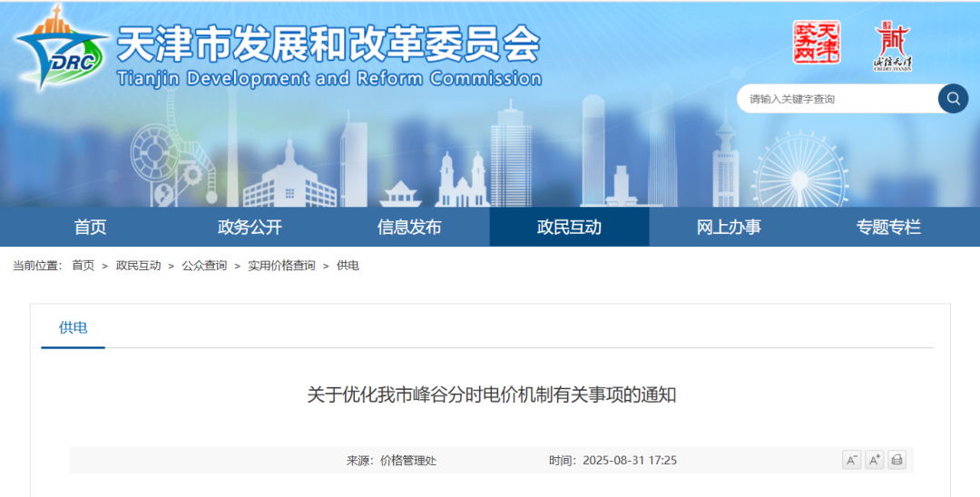
Task: Select the 政民互动 navigation menu item
Action: 569,227
